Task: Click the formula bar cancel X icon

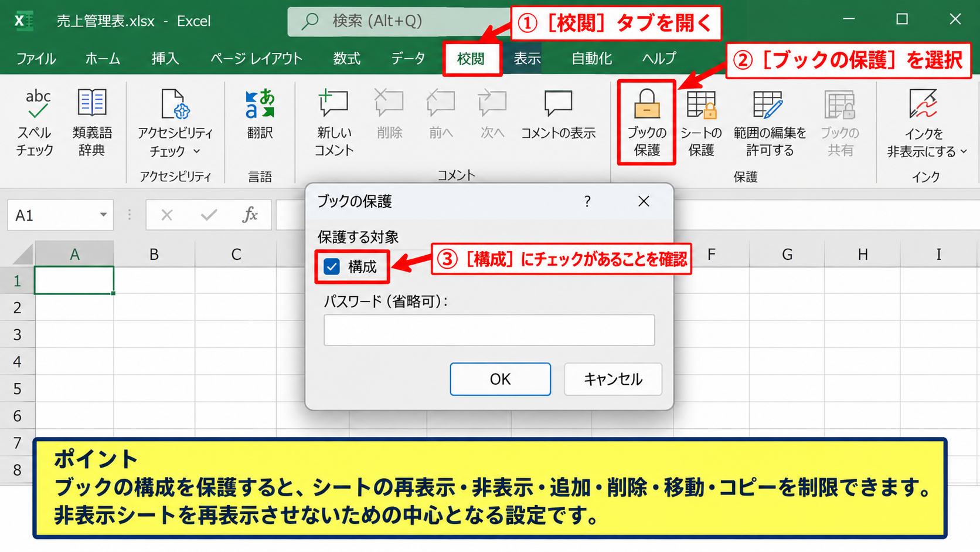Action: coord(167,215)
